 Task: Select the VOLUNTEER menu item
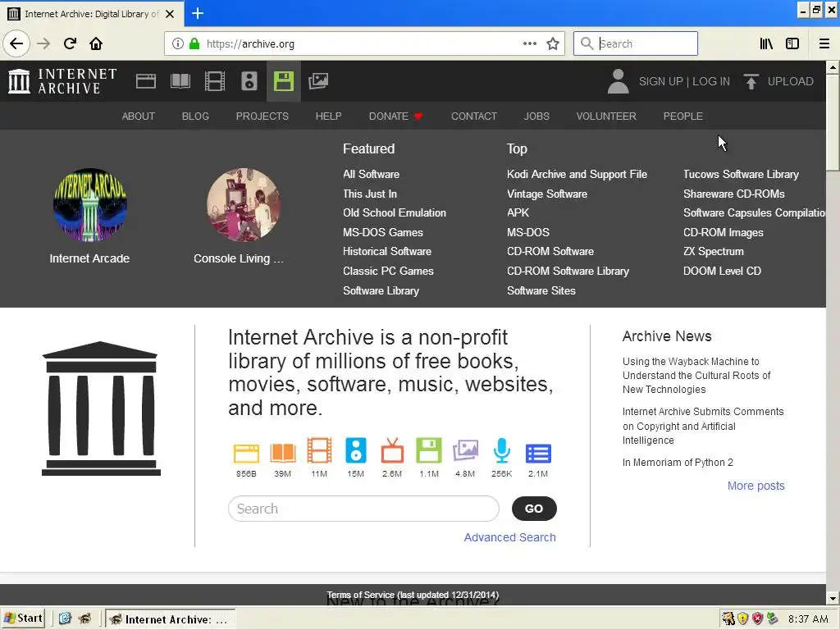(606, 116)
